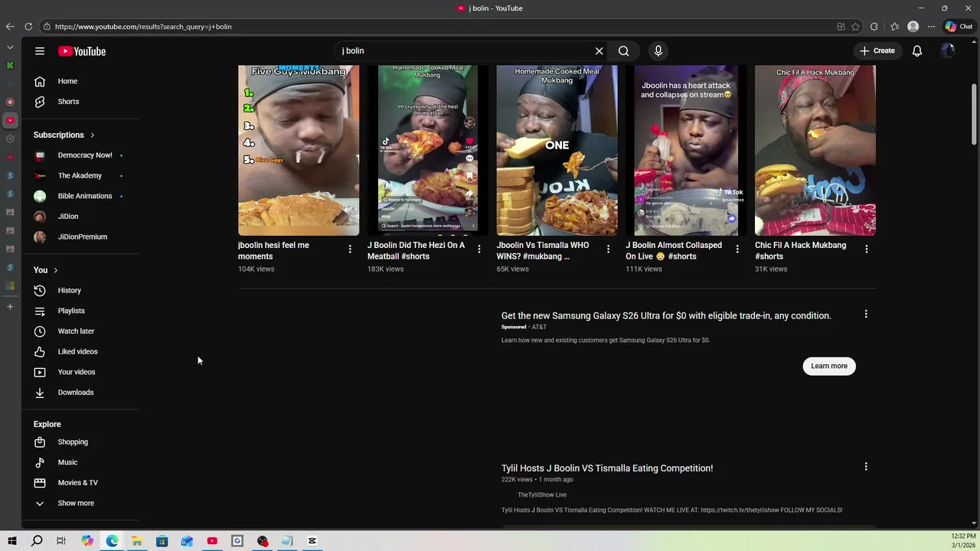Open the notifications bell

917,51
